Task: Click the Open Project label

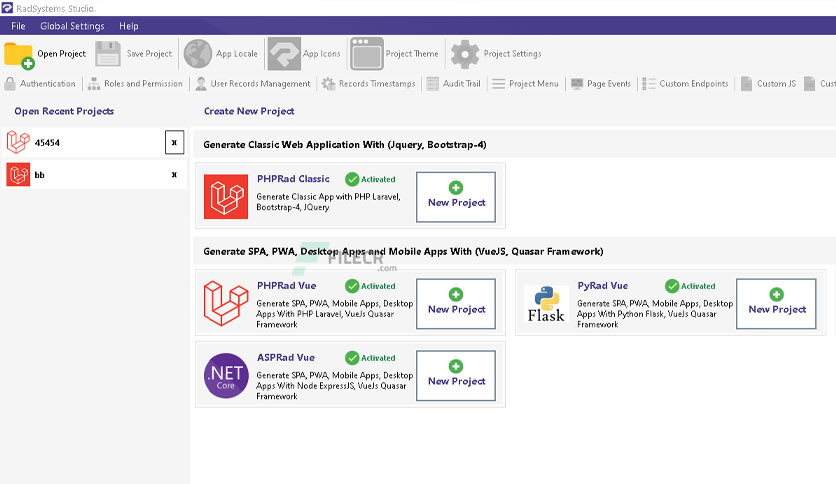Action: 61,54
